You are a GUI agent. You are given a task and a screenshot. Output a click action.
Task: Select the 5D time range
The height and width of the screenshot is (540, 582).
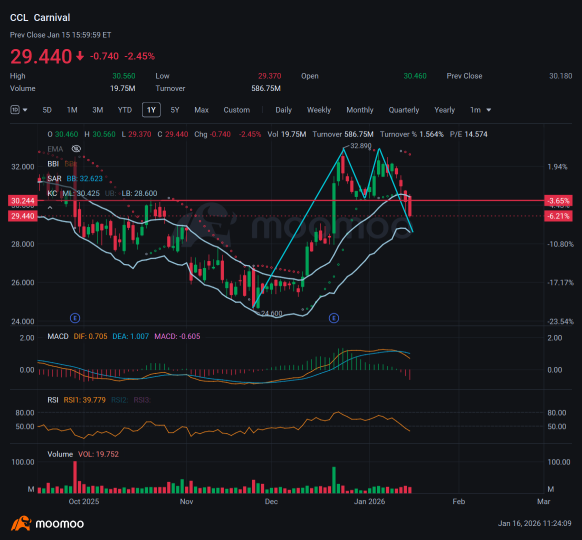click(47, 110)
